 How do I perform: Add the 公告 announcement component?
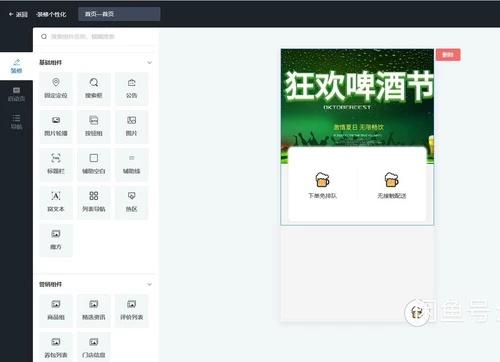pyautogui.click(x=132, y=89)
